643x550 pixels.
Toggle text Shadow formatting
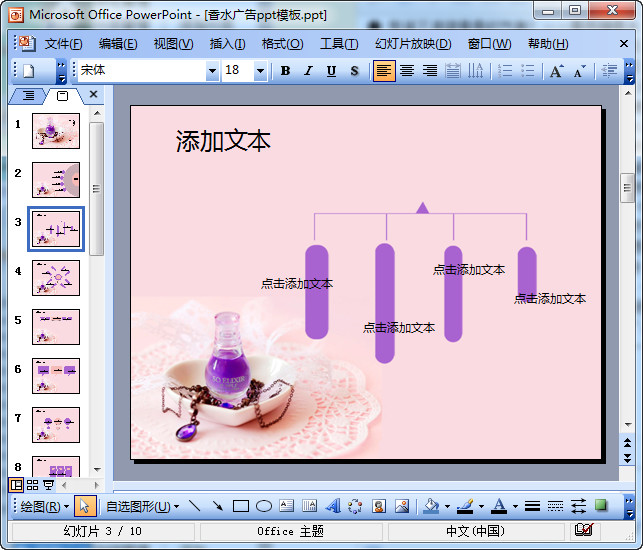click(x=354, y=71)
